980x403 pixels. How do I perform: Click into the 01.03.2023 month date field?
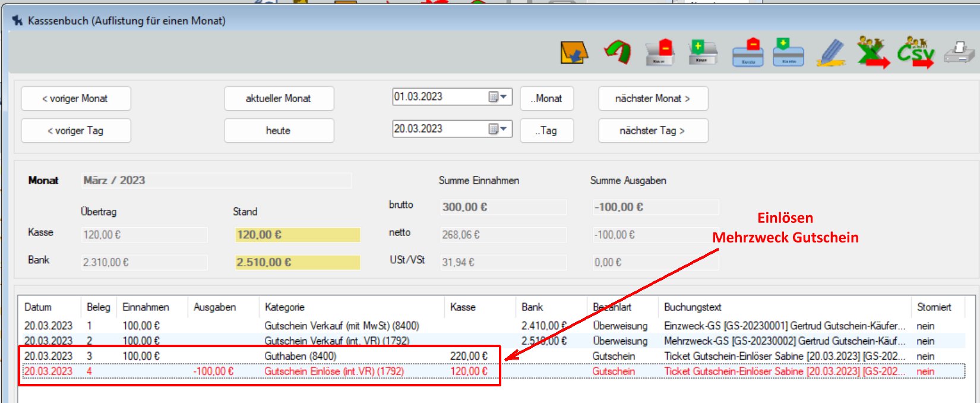coord(437,97)
